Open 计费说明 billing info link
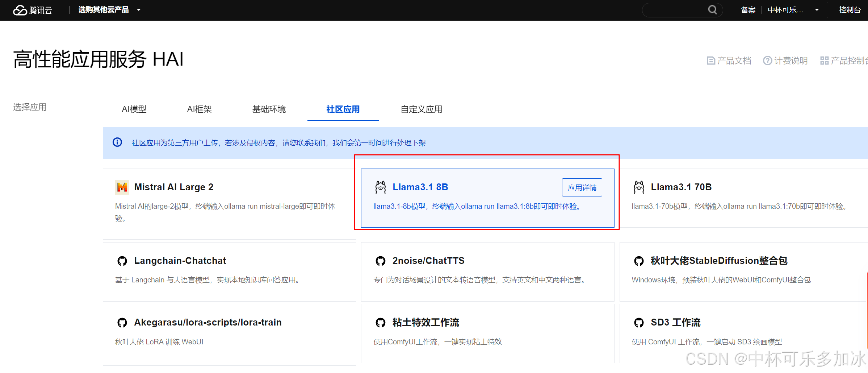The width and height of the screenshot is (868, 373). pyautogui.click(x=785, y=61)
